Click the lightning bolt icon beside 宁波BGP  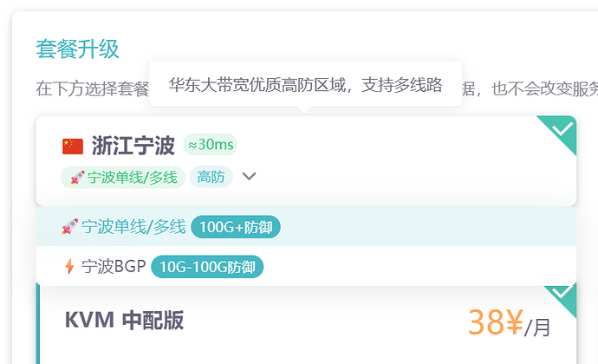tap(69, 266)
